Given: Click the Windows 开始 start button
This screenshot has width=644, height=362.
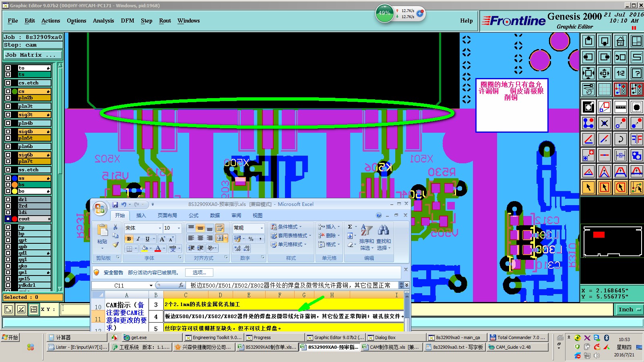Looking at the screenshot, I should click(10, 337).
